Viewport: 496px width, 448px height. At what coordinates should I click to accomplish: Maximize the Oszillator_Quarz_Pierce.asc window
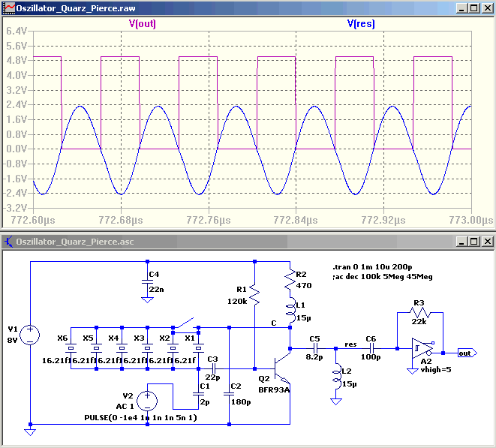click(473, 242)
